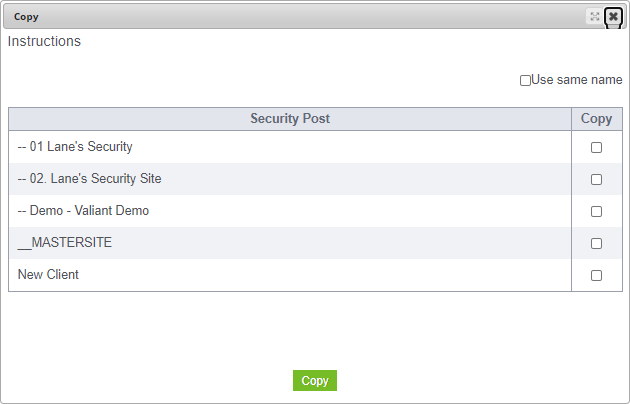Click the __MASTERSITE post name
The width and height of the screenshot is (630, 404).
[x=65, y=243]
